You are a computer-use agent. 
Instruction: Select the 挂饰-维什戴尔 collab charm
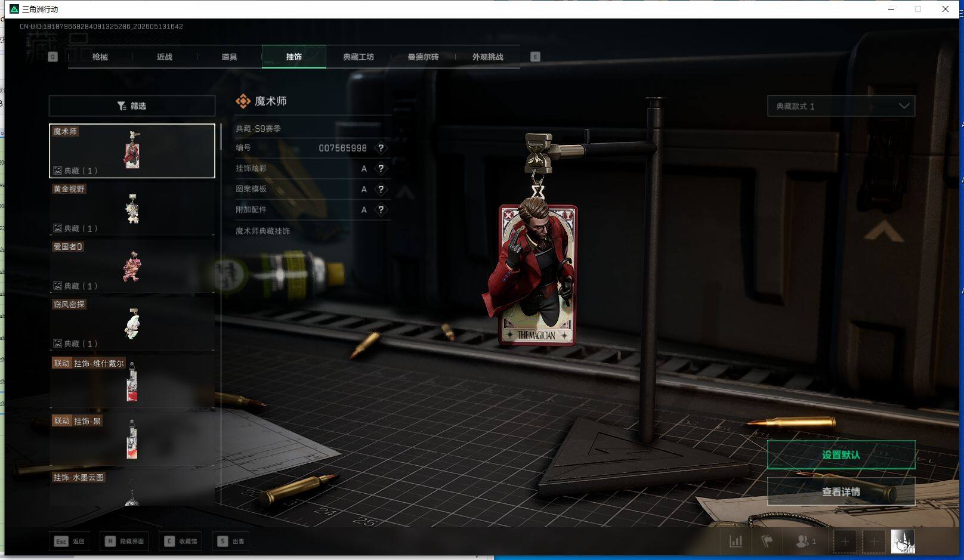click(132, 382)
